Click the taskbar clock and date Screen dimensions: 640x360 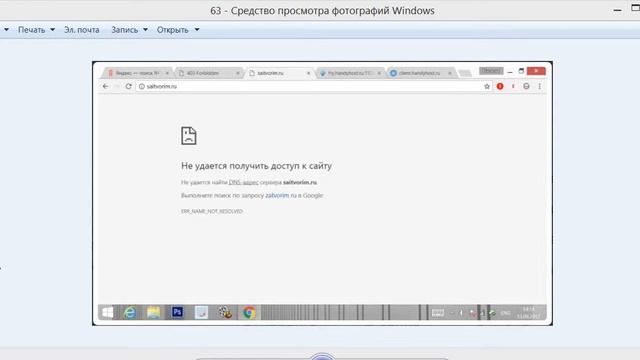coord(529,313)
